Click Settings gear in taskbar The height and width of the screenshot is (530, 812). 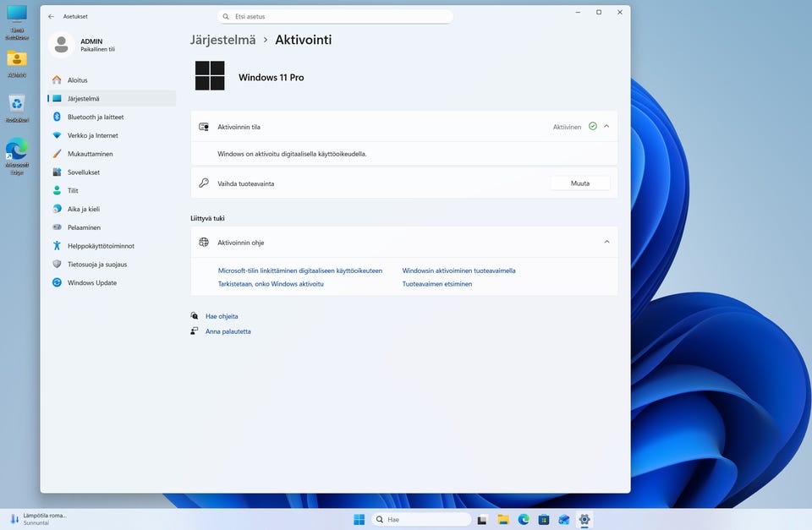coord(584,520)
